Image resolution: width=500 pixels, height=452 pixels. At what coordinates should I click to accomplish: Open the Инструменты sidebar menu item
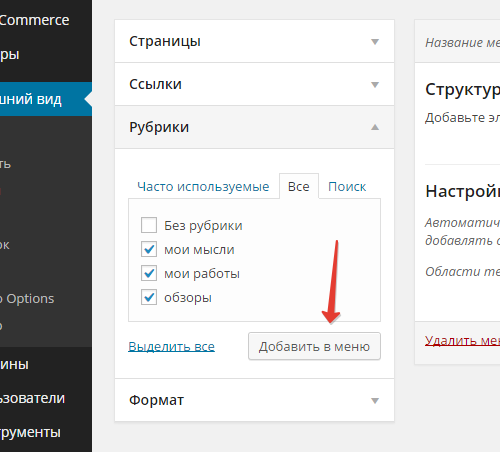pyautogui.click(x=30, y=432)
